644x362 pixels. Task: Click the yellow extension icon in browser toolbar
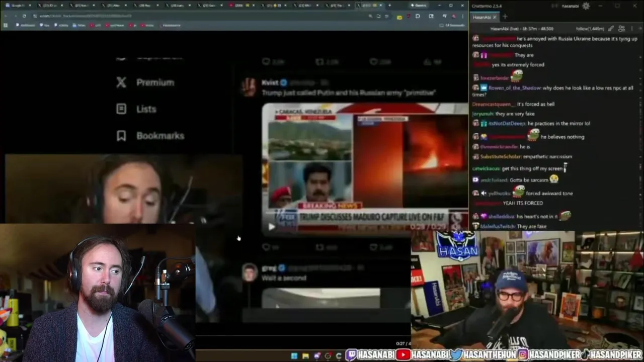(x=399, y=17)
